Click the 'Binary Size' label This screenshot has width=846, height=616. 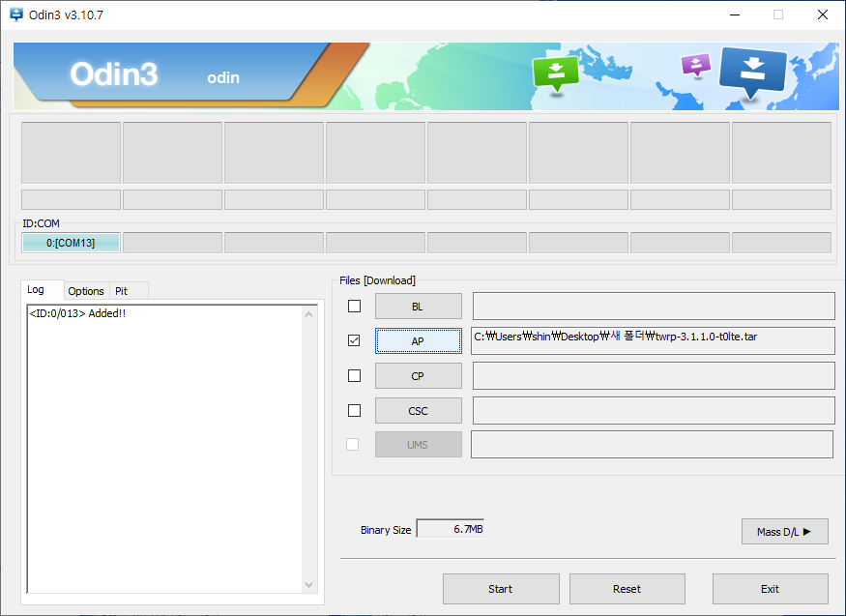coord(386,530)
